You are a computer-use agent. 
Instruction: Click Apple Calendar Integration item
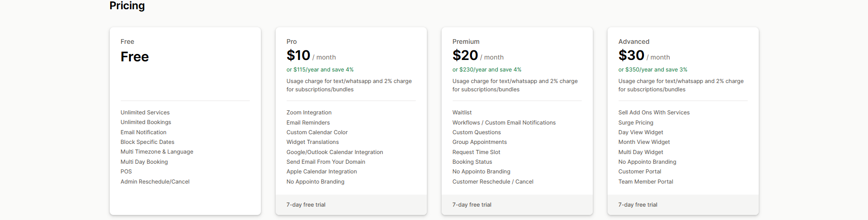tap(321, 172)
